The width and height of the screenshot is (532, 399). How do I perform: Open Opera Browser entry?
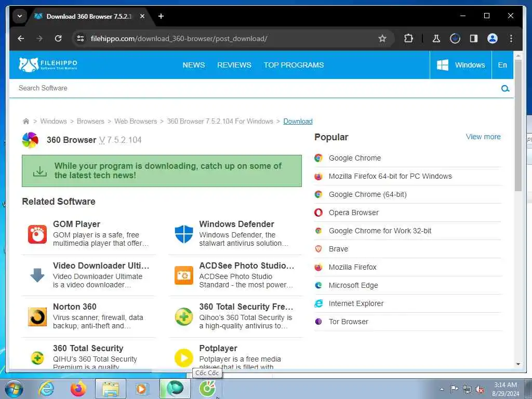pos(353,212)
